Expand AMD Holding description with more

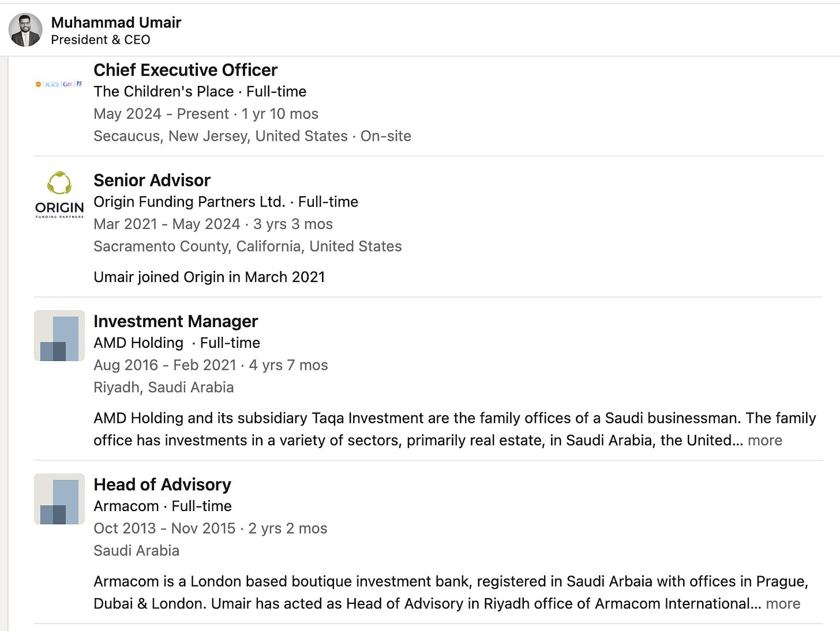(x=765, y=440)
